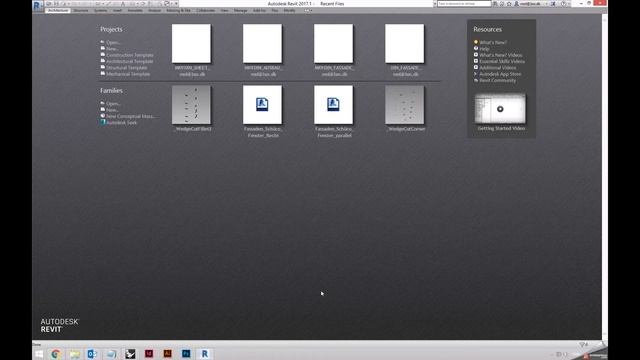640x360 pixels.
Task: Open the BAYERN_AUSBAU recent project thumbnail
Action: (x=262, y=43)
